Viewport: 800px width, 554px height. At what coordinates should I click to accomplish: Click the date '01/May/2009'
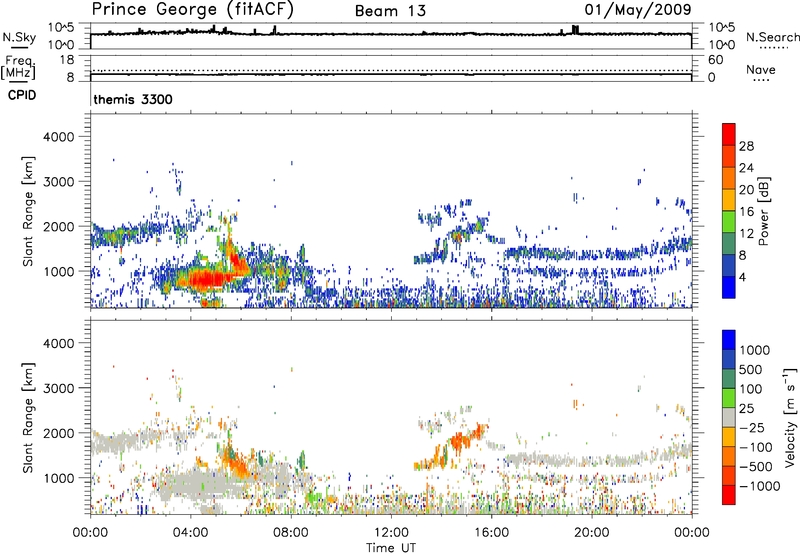[638, 10]
